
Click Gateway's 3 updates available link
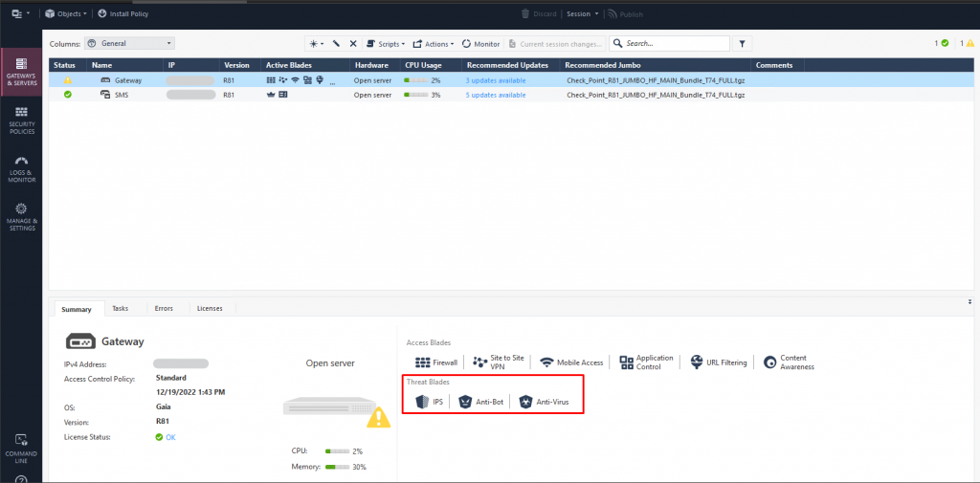point(496,80)
